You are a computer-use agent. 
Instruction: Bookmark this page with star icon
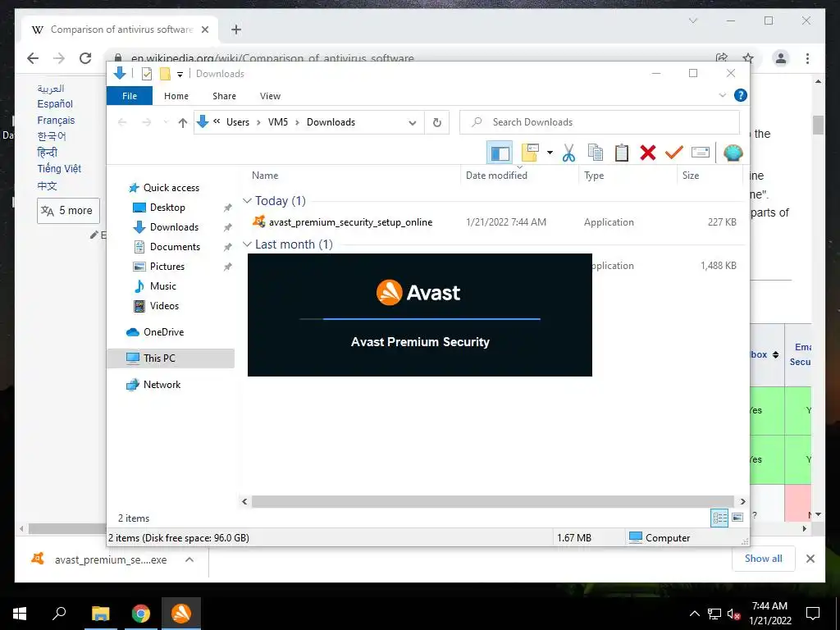click(748, 58)
